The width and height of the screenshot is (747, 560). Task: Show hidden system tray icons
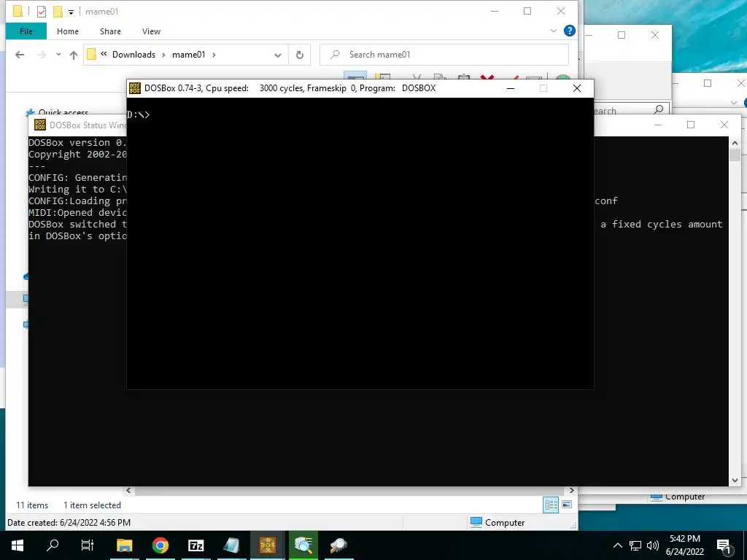pyautogui.click(x=617, y=545)
